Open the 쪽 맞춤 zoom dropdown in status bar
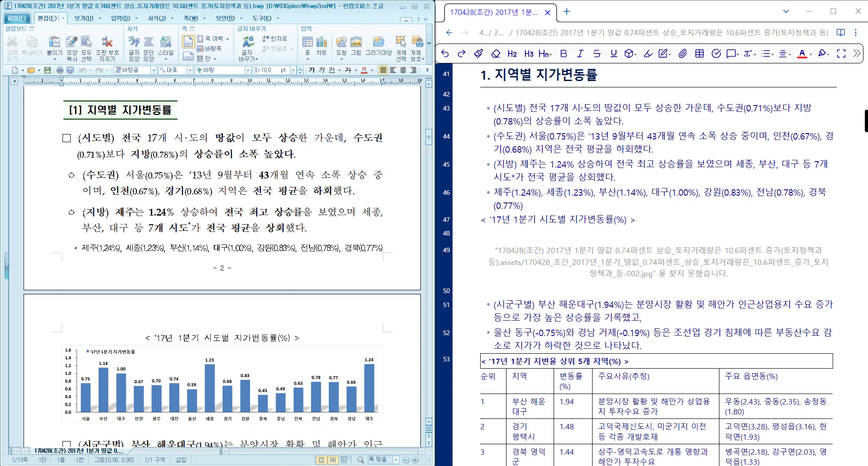The height and width of the screenshot is (466, 868). point(396,460)
